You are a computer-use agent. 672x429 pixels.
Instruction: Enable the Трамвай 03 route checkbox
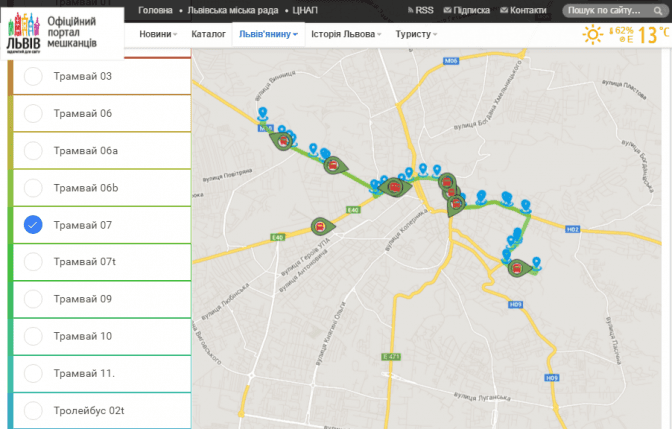click(33, 76)
